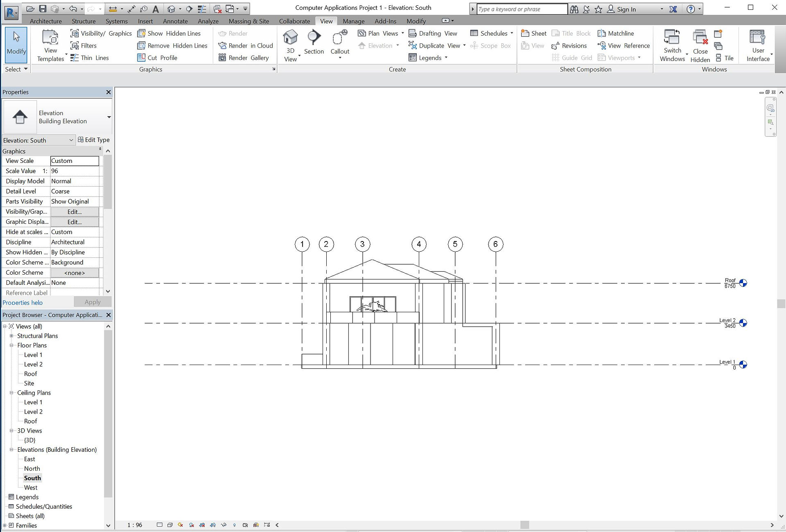Open the Render Gallery
This screenshot has width=786, height=532.
tap(244, 58)
